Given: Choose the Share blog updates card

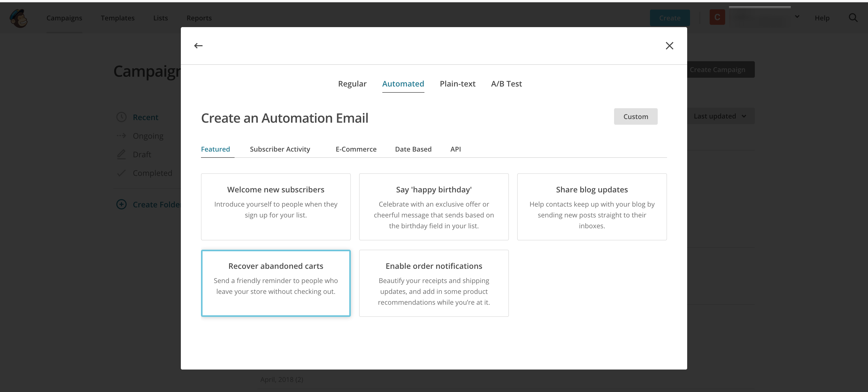Looking at the screenshot, I should [592, 207].
